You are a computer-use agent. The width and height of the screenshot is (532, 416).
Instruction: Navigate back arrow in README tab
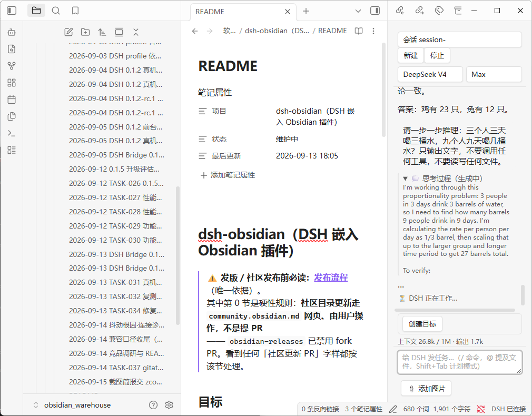(195, 31)
